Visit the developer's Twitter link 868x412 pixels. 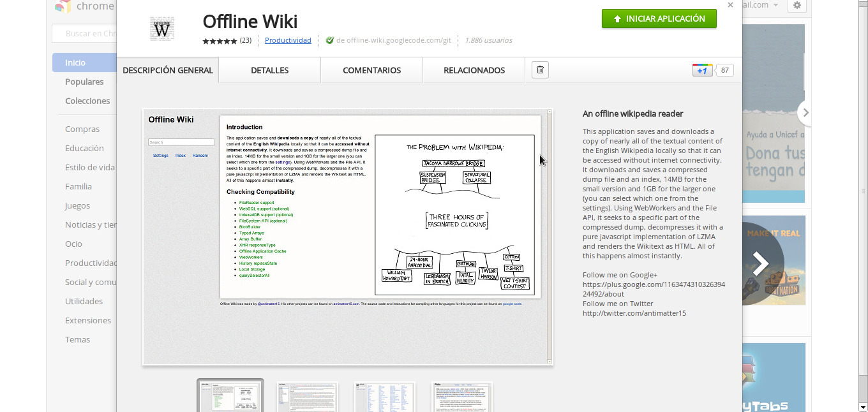634,313
